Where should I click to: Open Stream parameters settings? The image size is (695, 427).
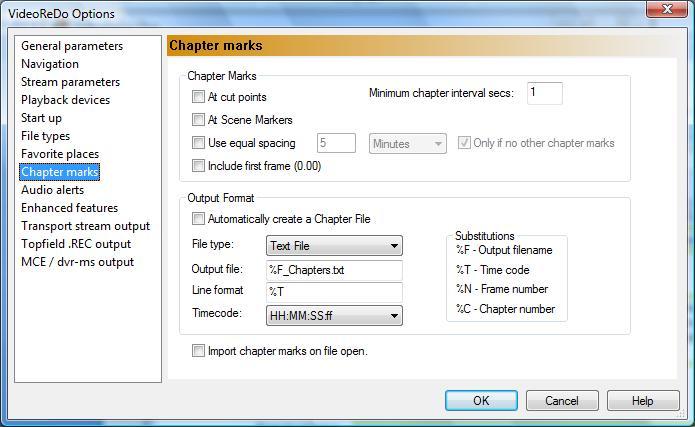pyautogui.click(x=70, y=82)
